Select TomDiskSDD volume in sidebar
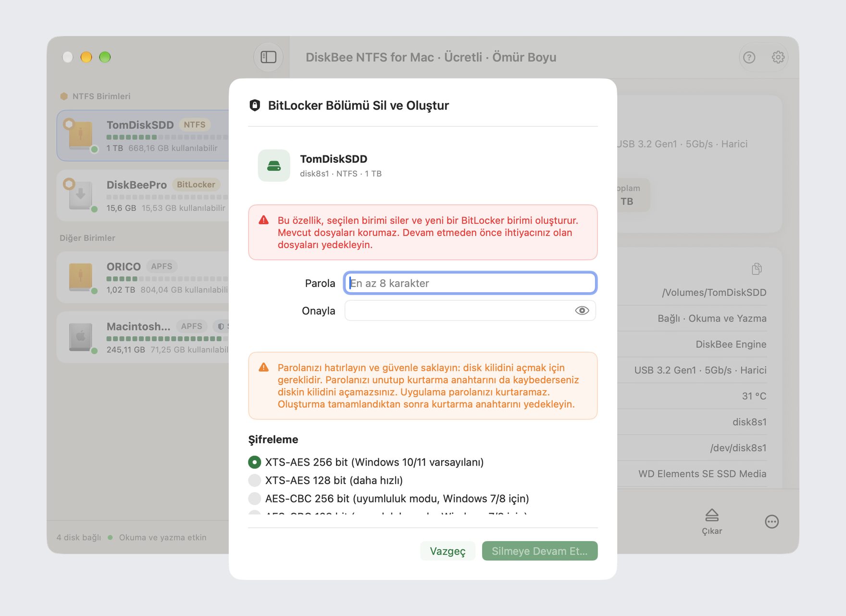Screen dimensions: 846x616 pos(143,136)
